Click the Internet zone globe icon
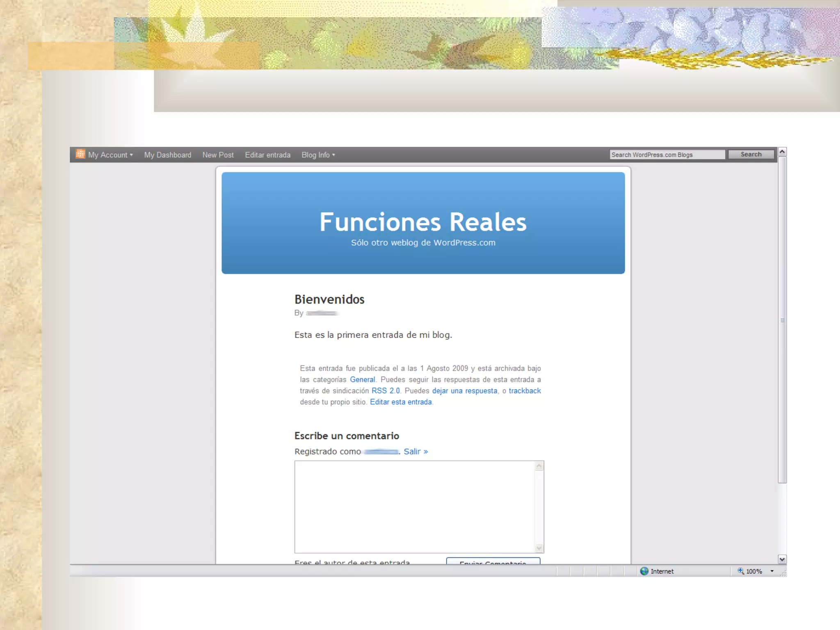The height and width of the screenshot is (630, 840). click(x=644, y=571)
